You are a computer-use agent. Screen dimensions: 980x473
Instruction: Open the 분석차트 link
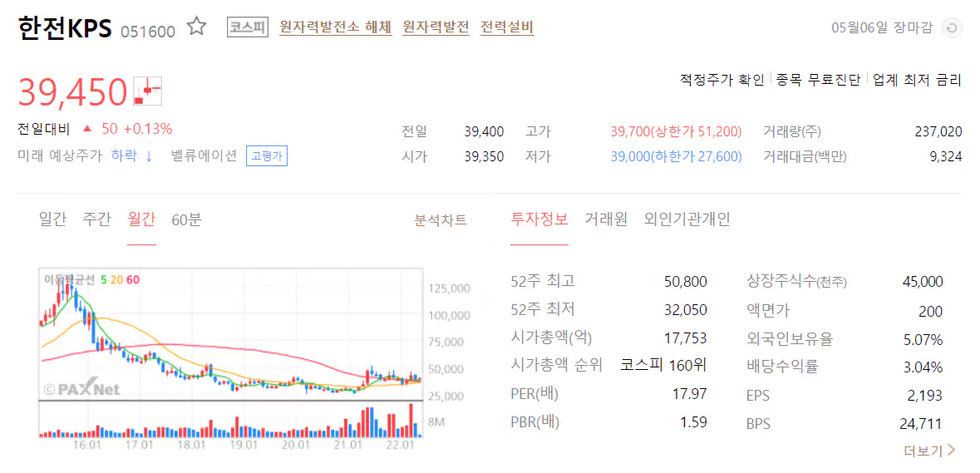(x=441, y=220)
